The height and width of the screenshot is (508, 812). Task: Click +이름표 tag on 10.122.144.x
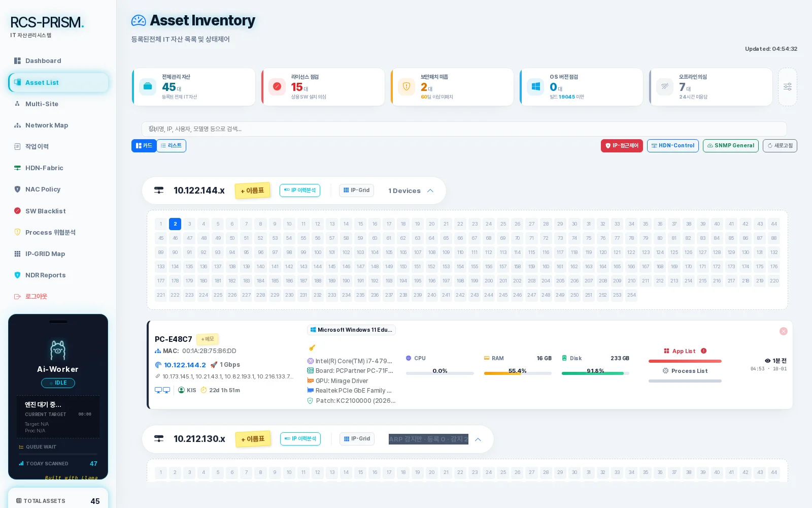(252, 191)
